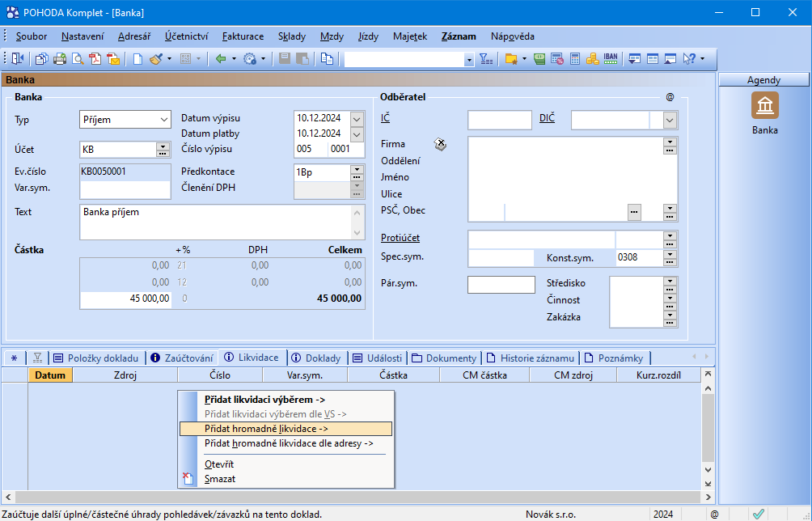The image size is (812, 521).
Task: Open the plain calculator icon
Action: pyautogui.click(x=575, y=59)
